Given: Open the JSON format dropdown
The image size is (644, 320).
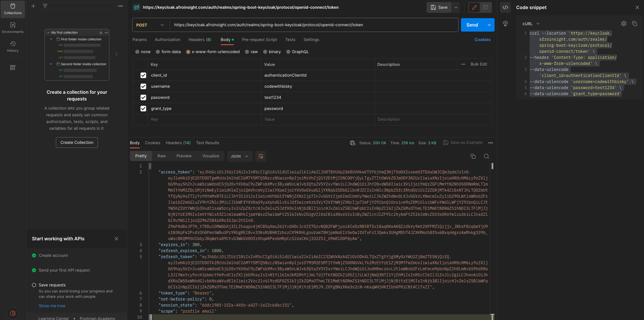Looking at the screenshot, I should pos(240,156).
